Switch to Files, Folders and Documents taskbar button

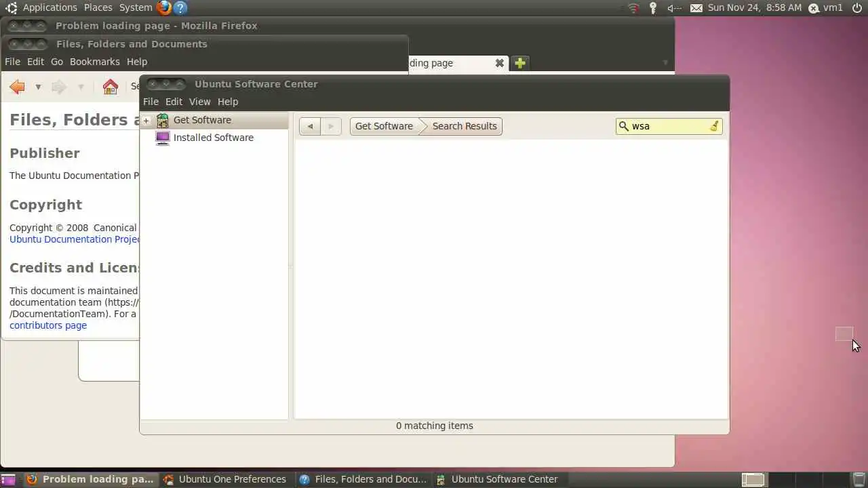click(363, 479)
